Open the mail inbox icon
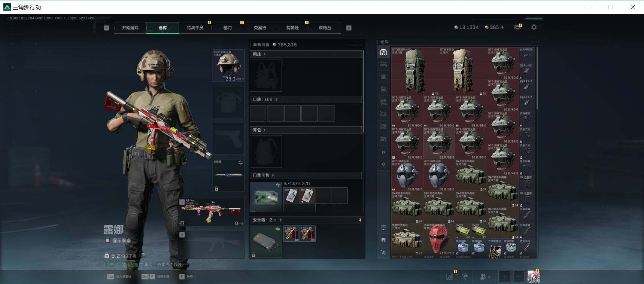 (517, 27)
